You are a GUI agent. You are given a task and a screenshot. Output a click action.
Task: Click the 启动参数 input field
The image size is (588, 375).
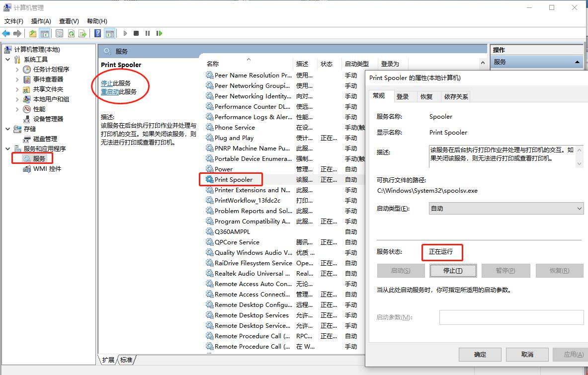click(x=511, y=317)
